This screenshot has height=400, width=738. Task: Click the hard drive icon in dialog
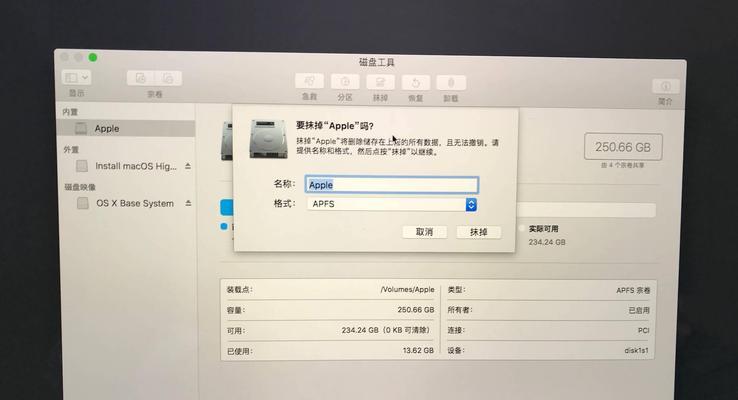(268, 139)
